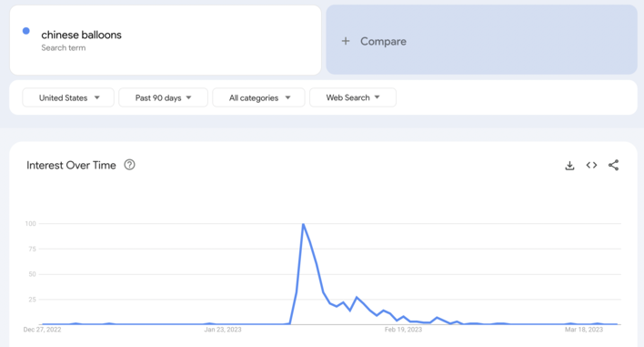Click the 50 value gridline label

pyautogui.click(x=33, y=274)
